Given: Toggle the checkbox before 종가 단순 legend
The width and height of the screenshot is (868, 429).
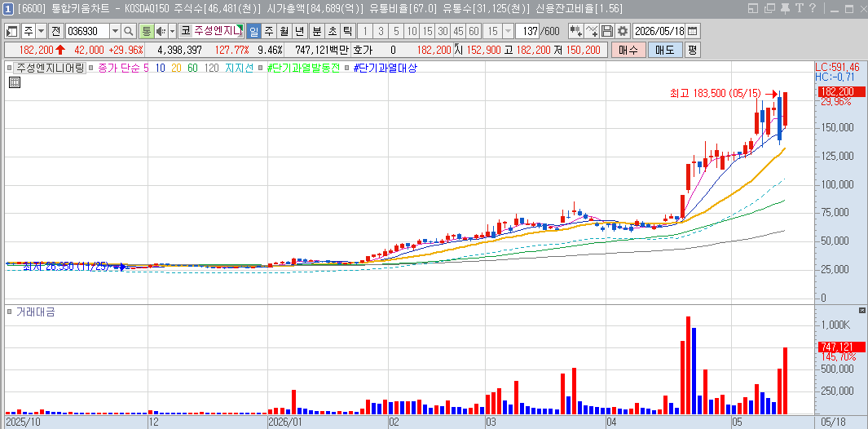Looking at the screenshot, I should point(92,69).
